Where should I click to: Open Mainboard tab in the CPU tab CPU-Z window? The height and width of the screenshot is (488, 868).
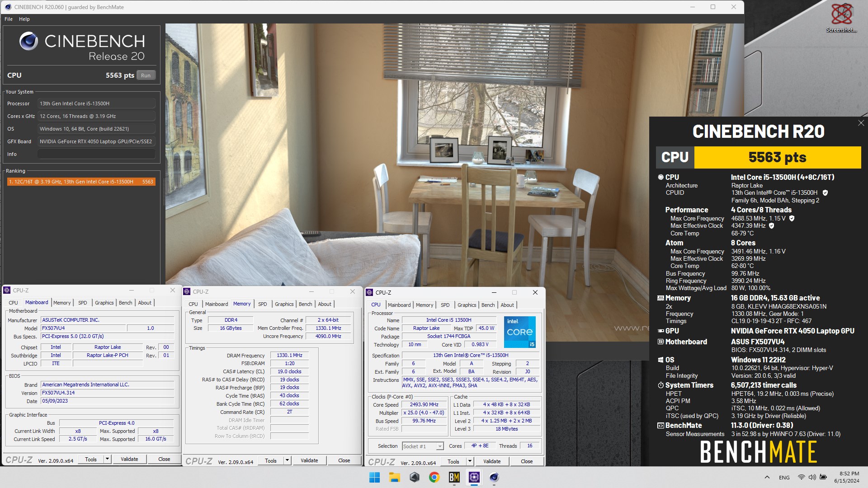[x=399, y=305]
